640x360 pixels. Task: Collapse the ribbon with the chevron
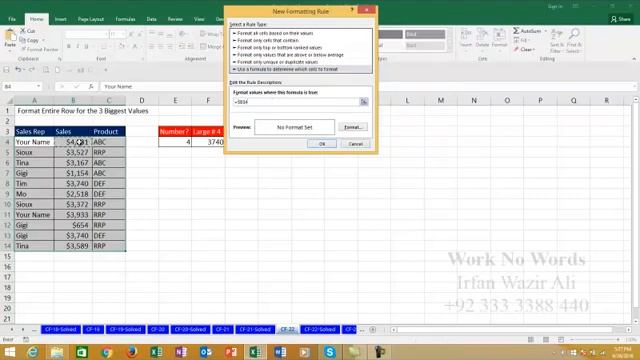pyautogui.click(x=634, y=59)
